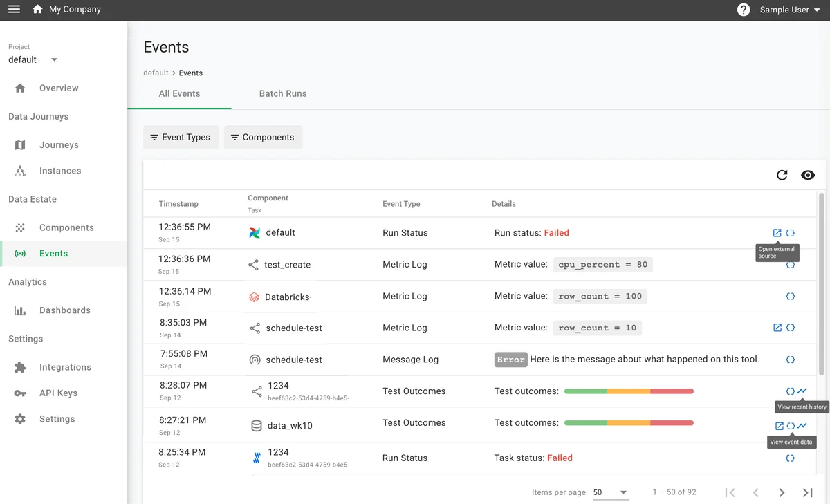The image size is (830, 504).
Task: Toggle the eye visibility icon above table
Action: [807, 175]
